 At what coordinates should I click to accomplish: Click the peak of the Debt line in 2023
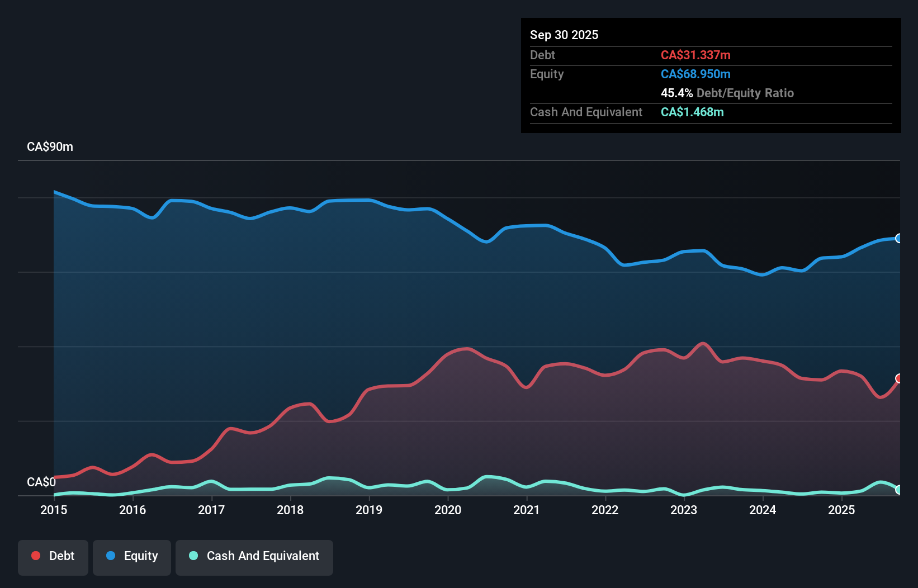pos(703,344)
